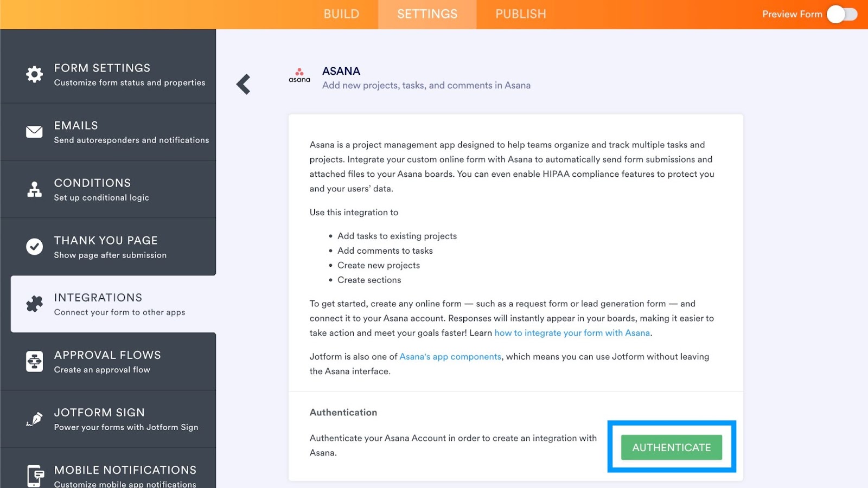Toggle the Preview Form switch

[841, 14]
